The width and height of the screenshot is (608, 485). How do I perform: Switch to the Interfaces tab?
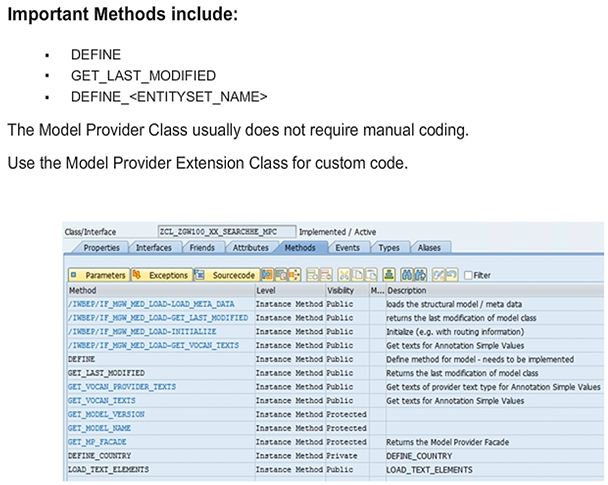tap(153, 247)
